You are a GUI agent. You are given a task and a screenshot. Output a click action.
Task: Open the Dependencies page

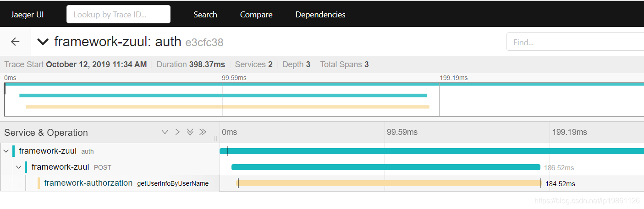320,14
